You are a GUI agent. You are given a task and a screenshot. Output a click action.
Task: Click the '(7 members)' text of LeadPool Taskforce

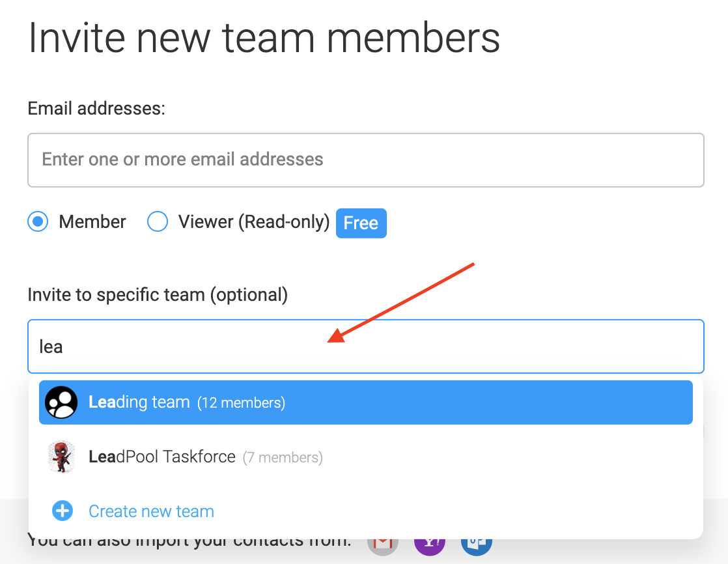click(283, 458)
